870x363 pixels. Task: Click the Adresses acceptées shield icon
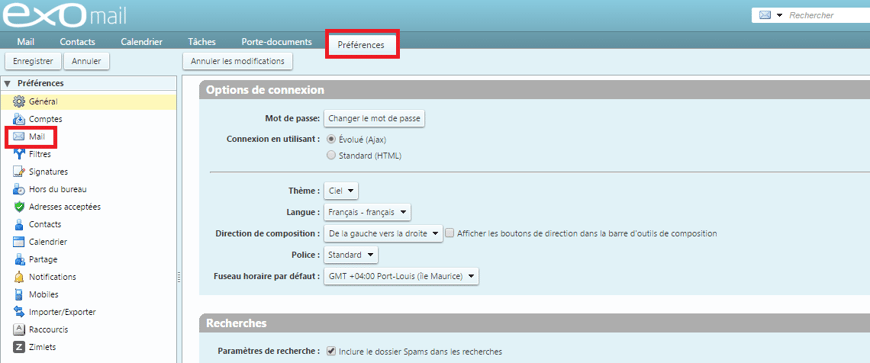19,207
